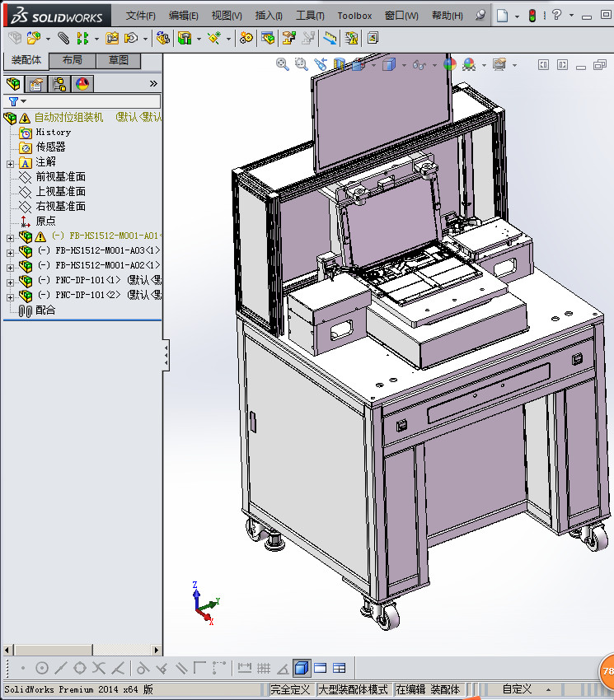Click the Zoom to Area icon
The image size is (614, 700).
click(x=301, y=64)
